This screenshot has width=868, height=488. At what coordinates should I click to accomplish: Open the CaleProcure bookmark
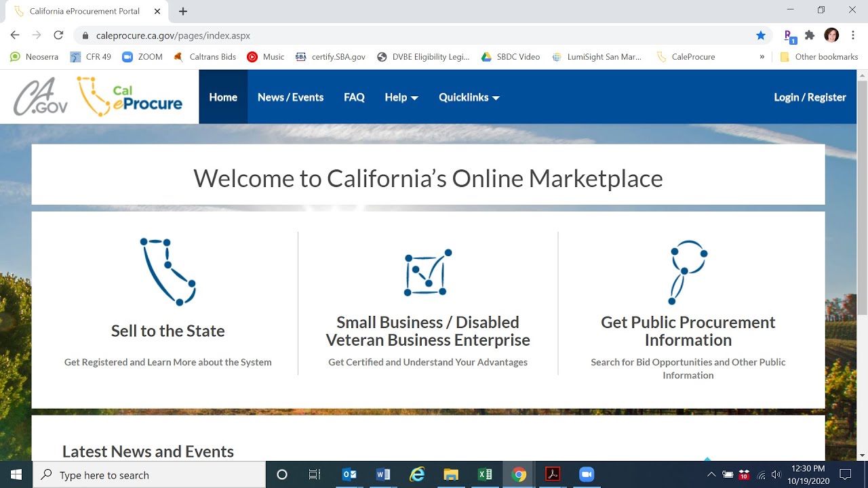(x=686, y=57)
